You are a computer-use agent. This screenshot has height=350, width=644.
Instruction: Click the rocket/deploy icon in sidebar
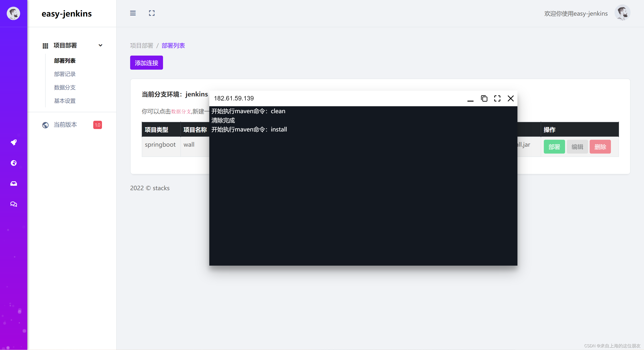[x=13, y=142]
